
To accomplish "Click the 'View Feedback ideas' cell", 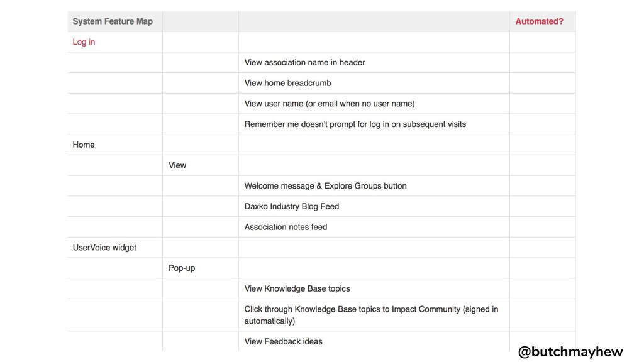I will 374,341.
